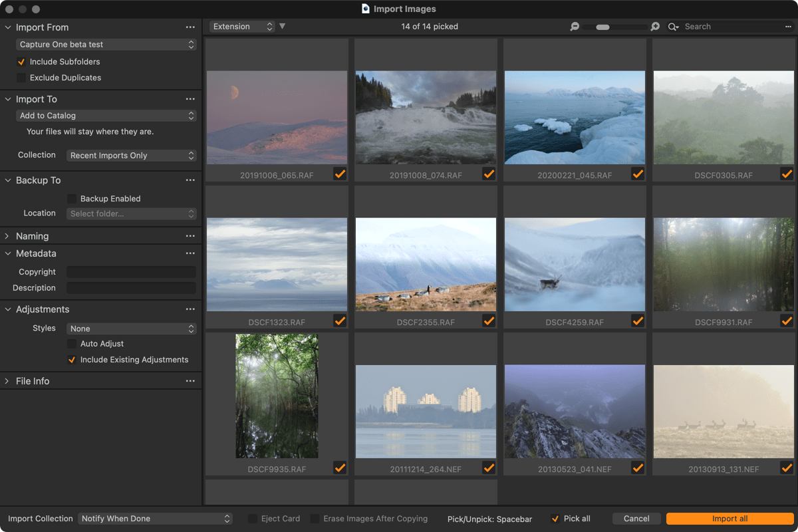798x532 pixels.
Task: Open the Naming section ellipsis menu
Action: pos(190,236)
